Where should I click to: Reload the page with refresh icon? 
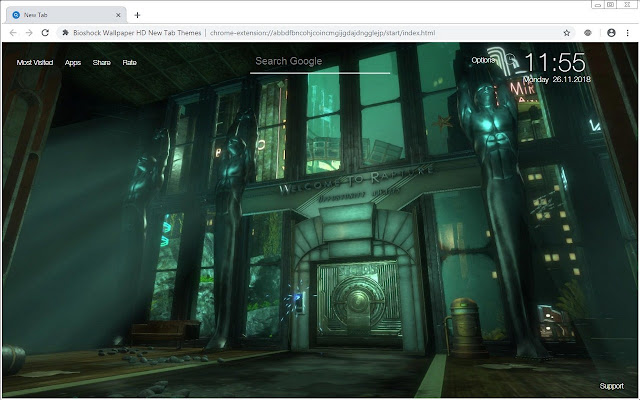coord(45,33)
